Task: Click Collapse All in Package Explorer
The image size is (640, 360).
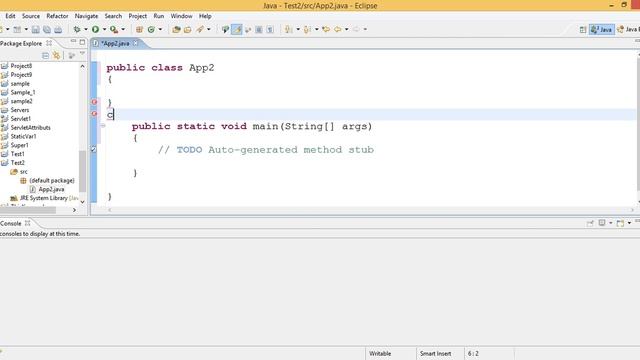Action: coord(45,55)
